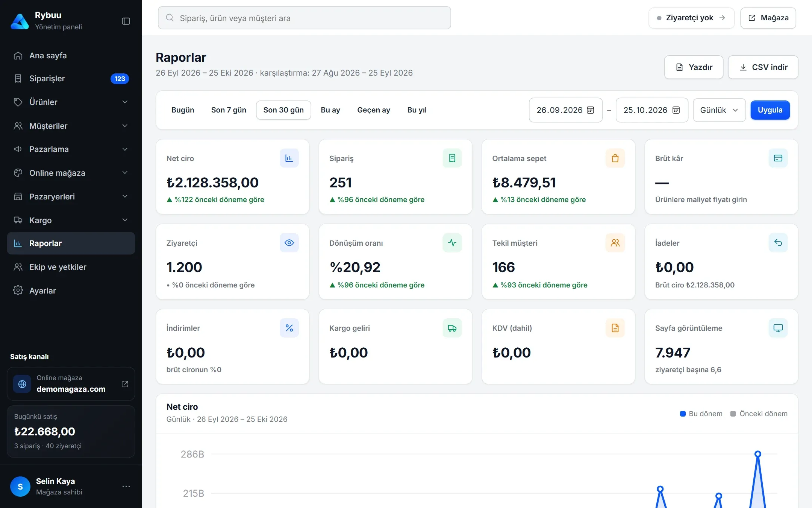
Task: Open demomagaza.com via external link icon
Action: pyautogui.click(x=125, y=384)
